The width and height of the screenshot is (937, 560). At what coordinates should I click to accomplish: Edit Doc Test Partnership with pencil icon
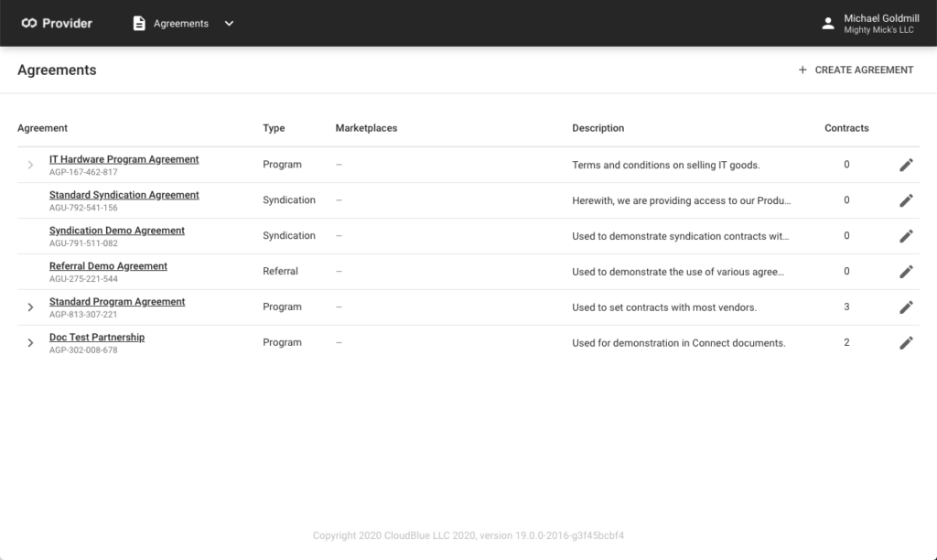(x=906, y=343)
